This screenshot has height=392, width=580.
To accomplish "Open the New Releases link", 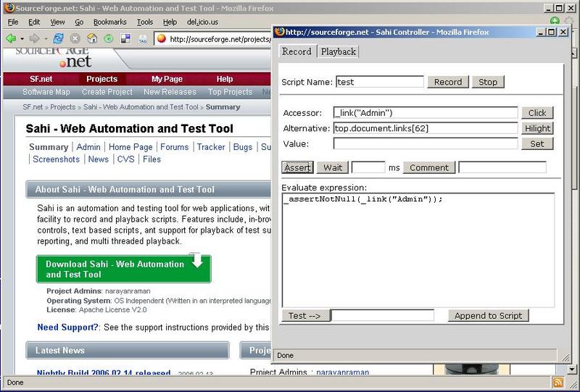I will tap(170, 92).
